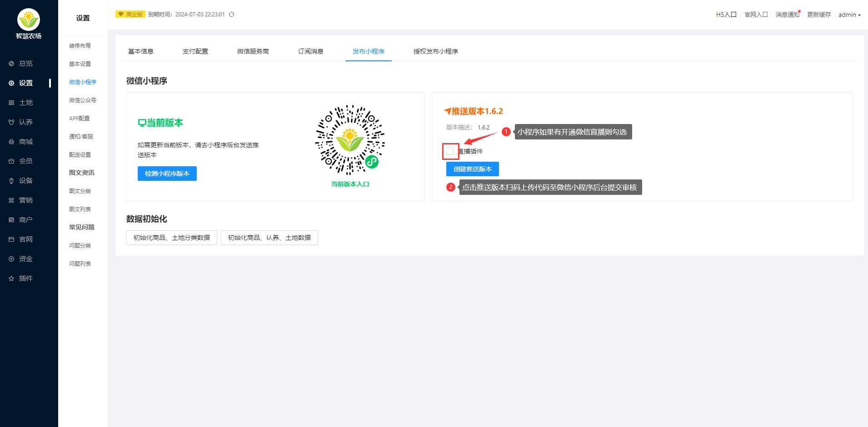The width and height of the screenshot is (868, 427).
Task: Open the admin user dropdown
Action: point(849,15)
